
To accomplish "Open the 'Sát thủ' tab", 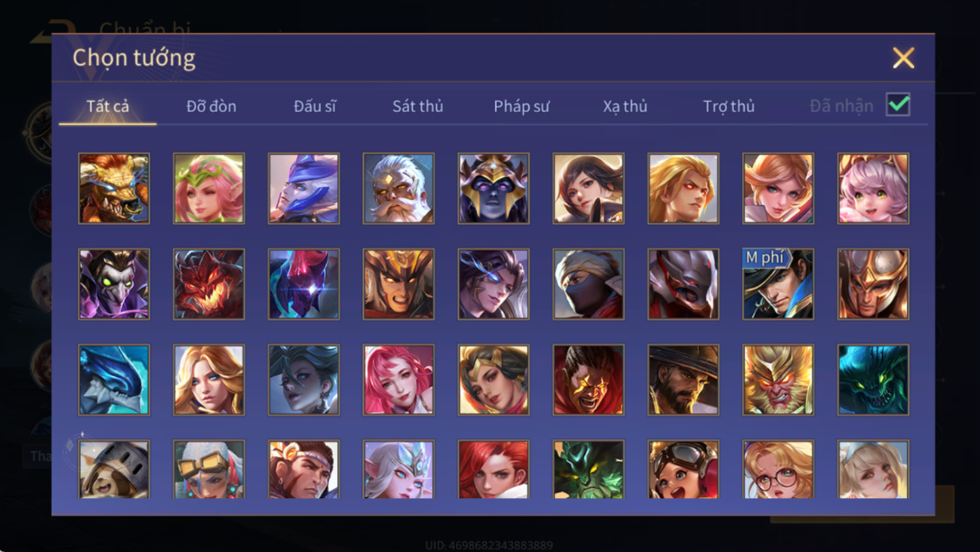I will (x=418, y=106).
